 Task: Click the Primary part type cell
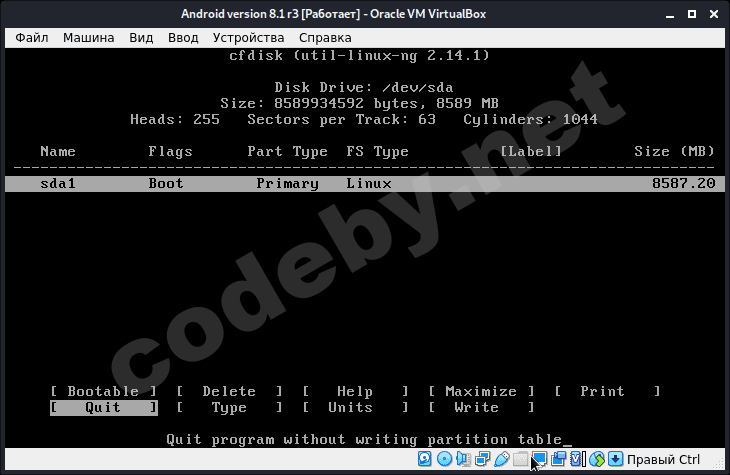(x=287, y=183)
